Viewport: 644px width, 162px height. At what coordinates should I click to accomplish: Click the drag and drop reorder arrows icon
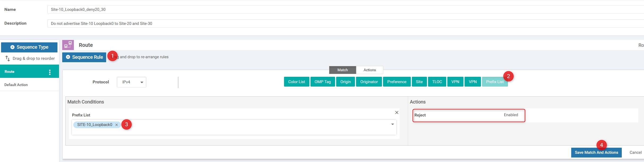(8, 58)
